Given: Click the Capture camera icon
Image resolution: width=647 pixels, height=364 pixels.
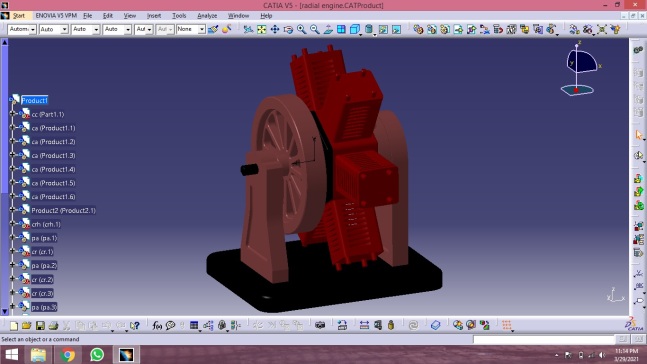Looking at the screenshot, I should pos(320,326).
